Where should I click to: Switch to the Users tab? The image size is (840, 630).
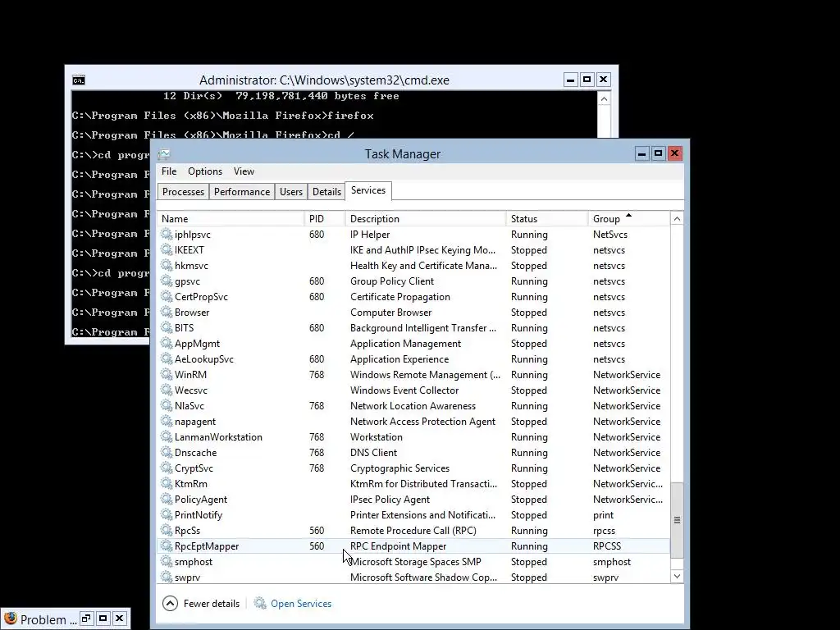[x=291, y=192]
